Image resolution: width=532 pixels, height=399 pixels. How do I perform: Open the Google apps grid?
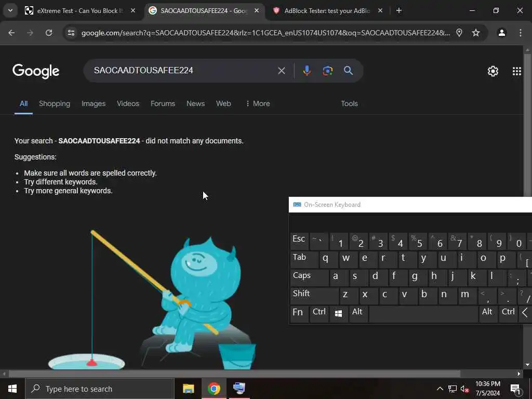pos(517,71)
